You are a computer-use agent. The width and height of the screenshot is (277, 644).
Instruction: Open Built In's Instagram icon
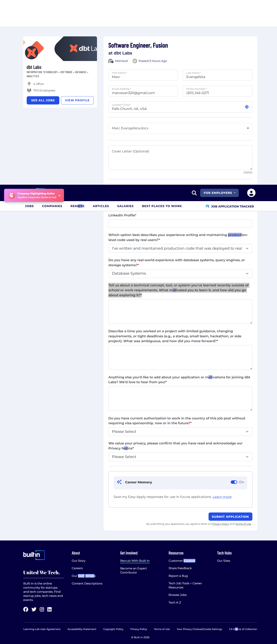coord(42,609)
